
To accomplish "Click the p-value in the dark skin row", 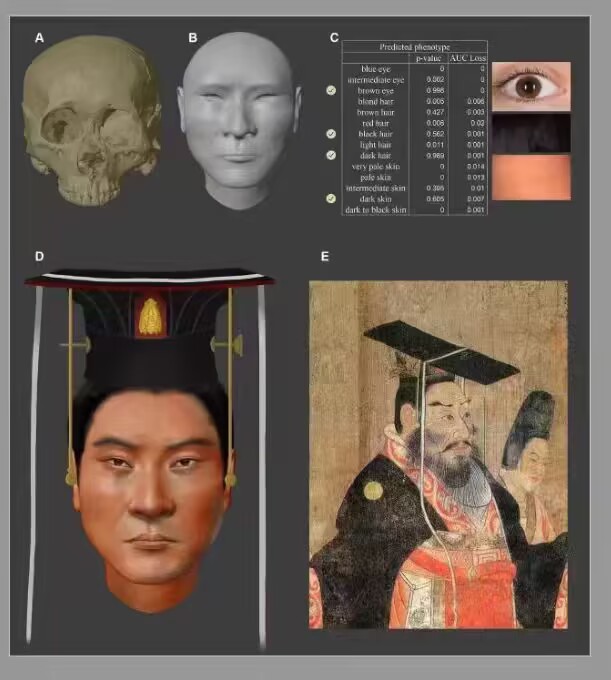I will click(435, 199).
